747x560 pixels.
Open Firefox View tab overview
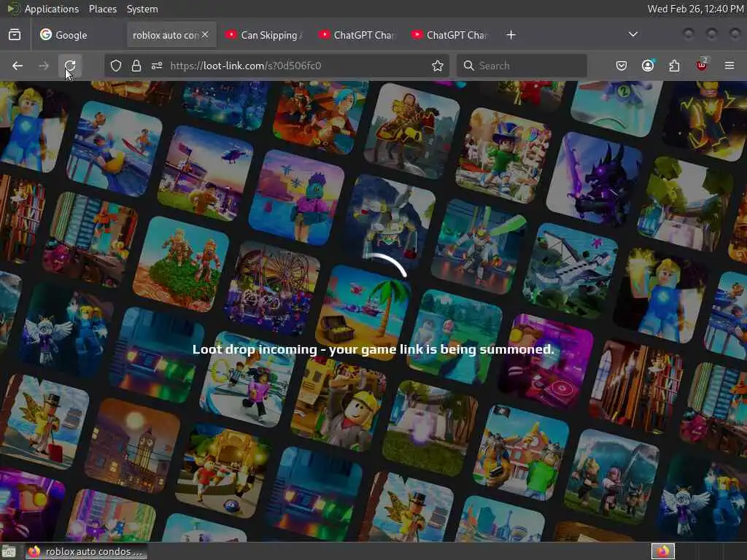click(15, 35)
